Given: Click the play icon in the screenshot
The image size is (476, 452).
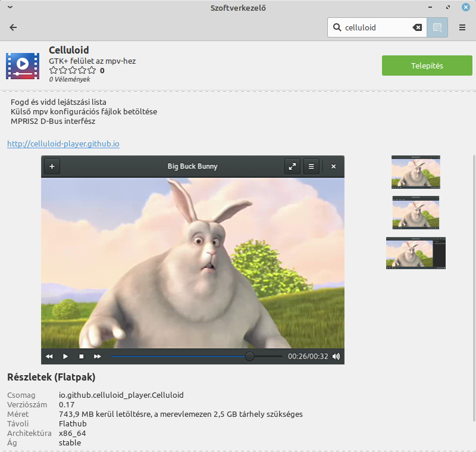Looking at the screenshot, I should [x=65, y=356].
